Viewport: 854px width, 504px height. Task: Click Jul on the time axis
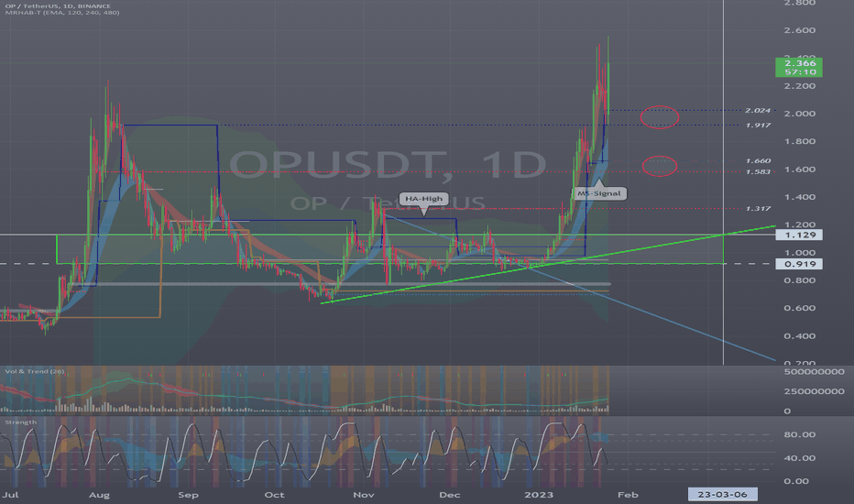coord(10,495)
